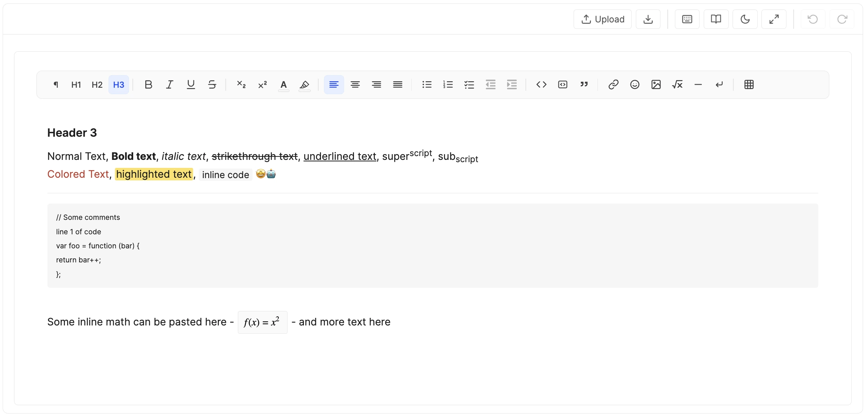Click the undo arrow
The height and width of the screenshot is (420, 868).
(x=813, y=19)
